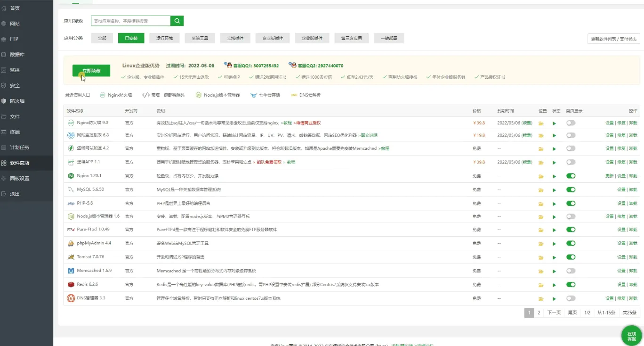Click 卸载 link for DNS管理器 3.3
Image resolution: width=644 pixels, height=346 pixels.
[633, 298]
